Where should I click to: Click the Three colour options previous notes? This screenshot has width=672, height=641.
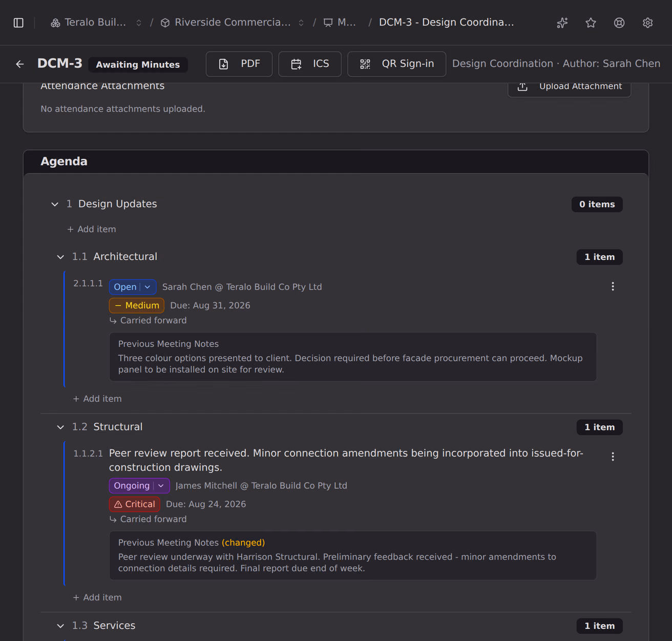(x=350, y=364)
